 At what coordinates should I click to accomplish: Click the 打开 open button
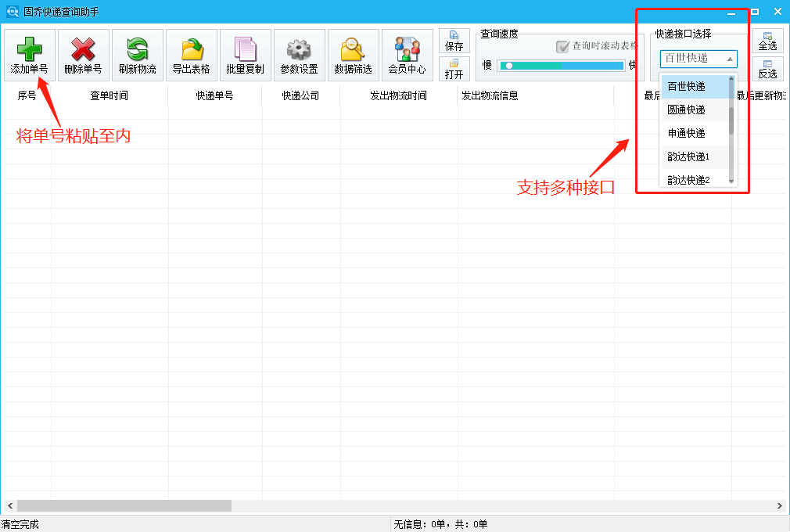(454, 69)
